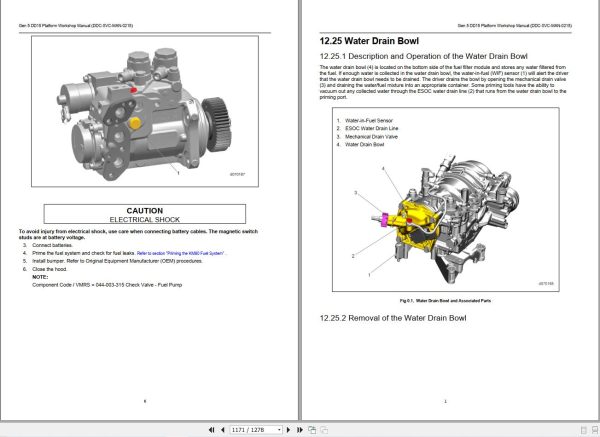Click step Close the hood

(49, 269)
